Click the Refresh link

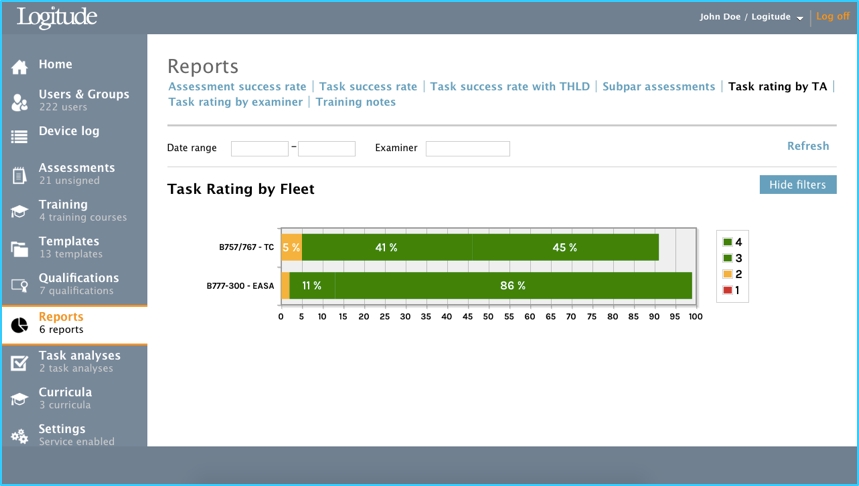coord(808,146)
